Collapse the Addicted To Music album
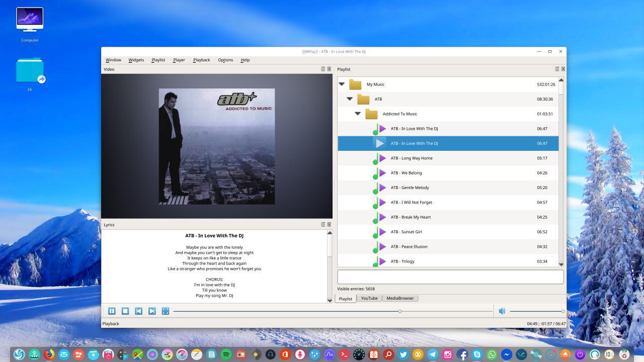Viewport: 644px width, 362px height. click(358, 114)
